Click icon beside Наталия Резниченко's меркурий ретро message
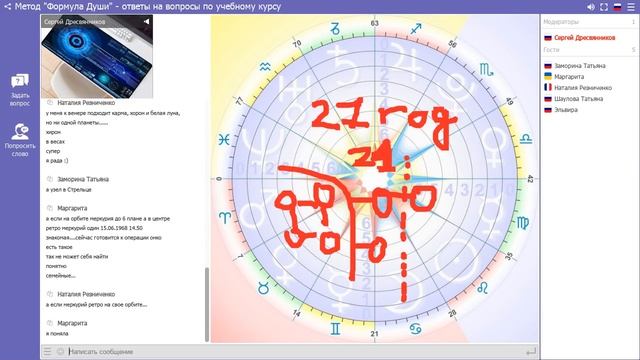The image size is (640, 360). pyautogui.click(x=50, y=294)
